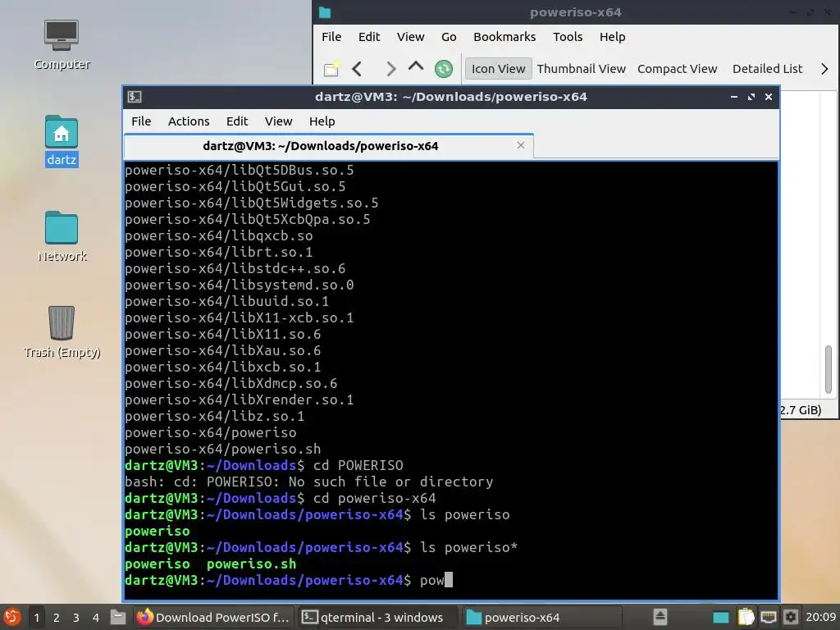Click the 'cd poweriso-x64' command line
840x630 pixels.
pyautogui.click(x=281, y=498)
